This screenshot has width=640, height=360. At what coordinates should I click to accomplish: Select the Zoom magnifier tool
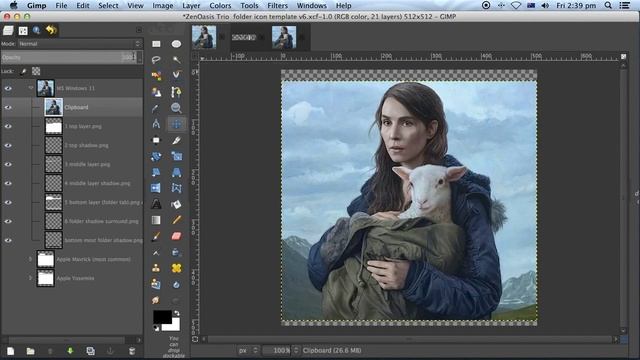[176, 108]
